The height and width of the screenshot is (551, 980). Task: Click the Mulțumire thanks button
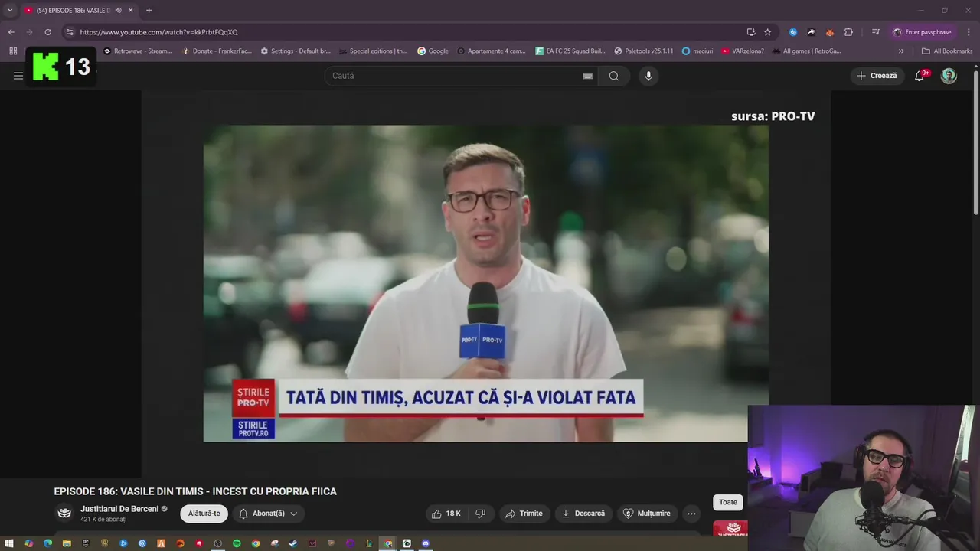pyautogui.click(x=647, y=514)
